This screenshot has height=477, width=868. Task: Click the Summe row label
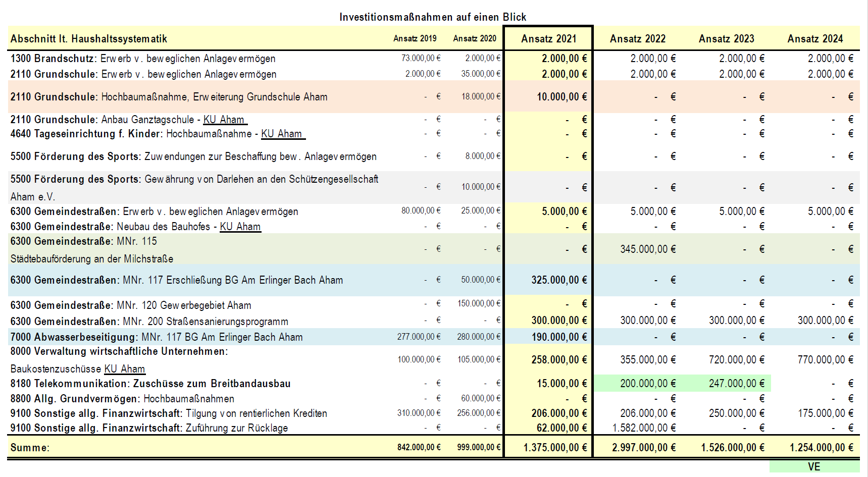30,448
